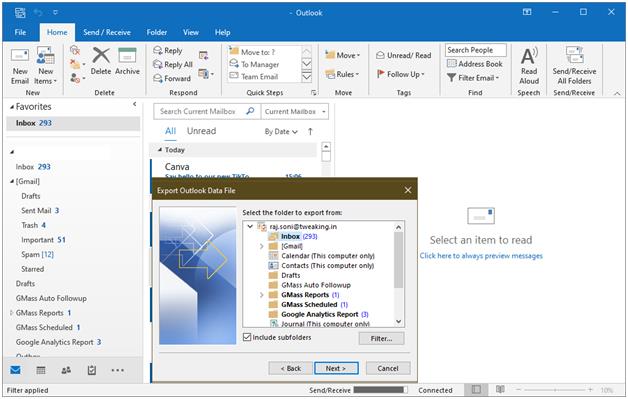Expand GMass Reports in sidebar
The width and height of the screenshot is (628, 399).
click(11, 313)
